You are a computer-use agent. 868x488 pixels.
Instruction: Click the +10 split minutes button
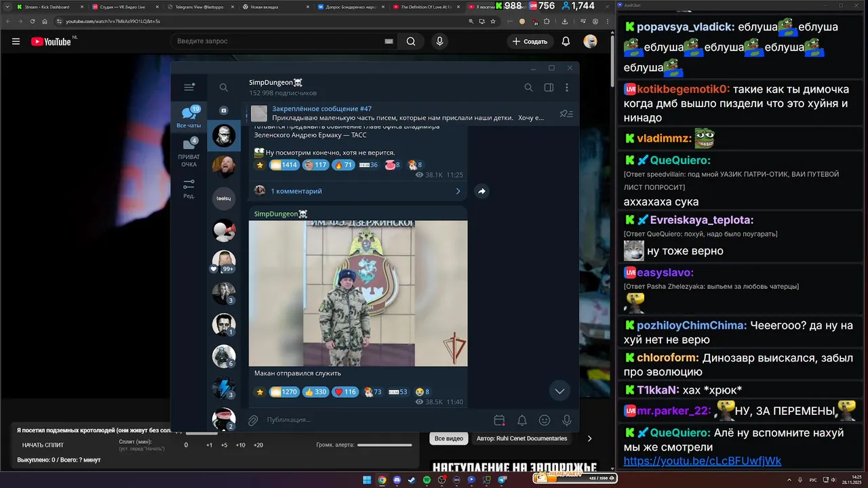coord(240,445)
